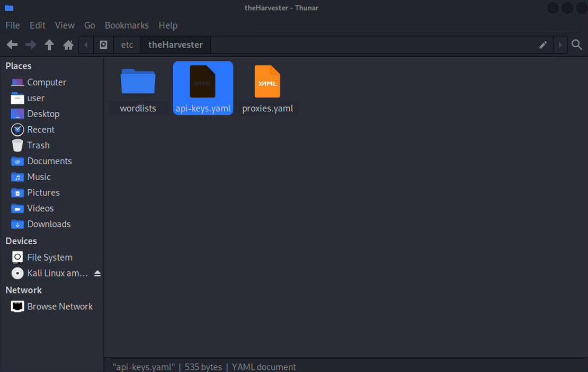Click the right breadcrumb scroll arrow

click(x=560, y=45)
